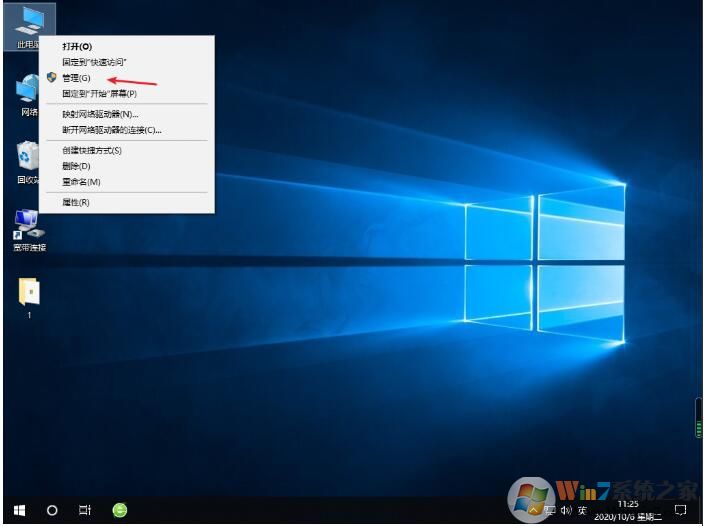The image size is (705, 526).
Task: Open the Action Center notification icon
Action: click(x=681, y=510)
